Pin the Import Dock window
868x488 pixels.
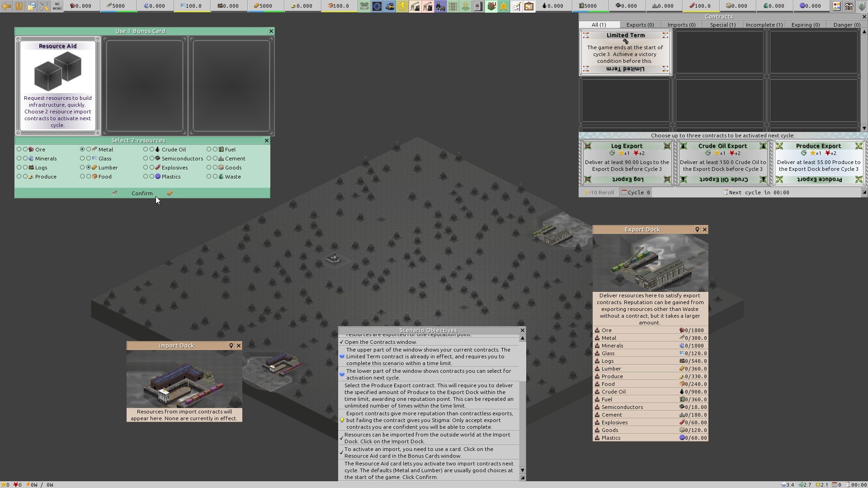coord(231,346)
